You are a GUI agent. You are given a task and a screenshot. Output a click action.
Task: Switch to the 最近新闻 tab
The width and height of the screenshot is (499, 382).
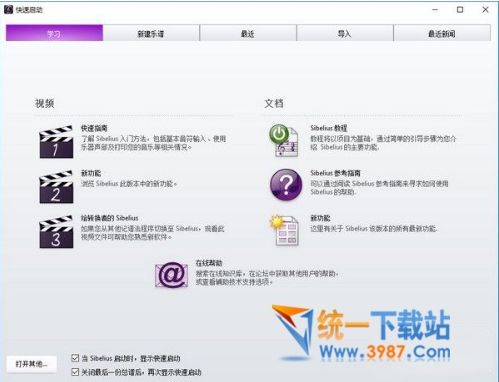click(442, 33)
